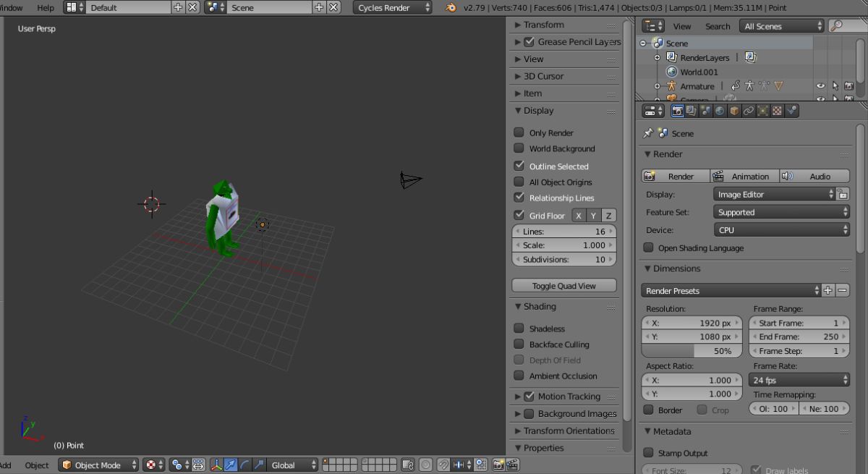The width and height of the screenshot is (868, 474).
Task: Adjust the 50% resolution percentage slider
Action: (692, 350)
